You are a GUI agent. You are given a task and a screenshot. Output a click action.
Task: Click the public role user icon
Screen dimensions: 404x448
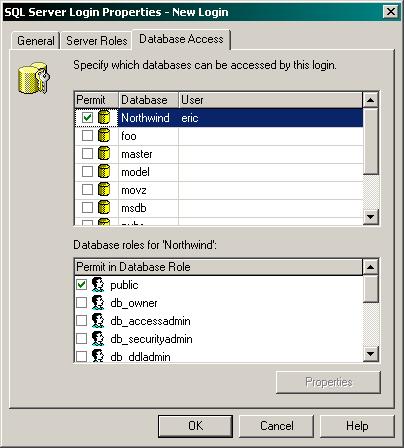pyautogui.click(x=98, y=285)
